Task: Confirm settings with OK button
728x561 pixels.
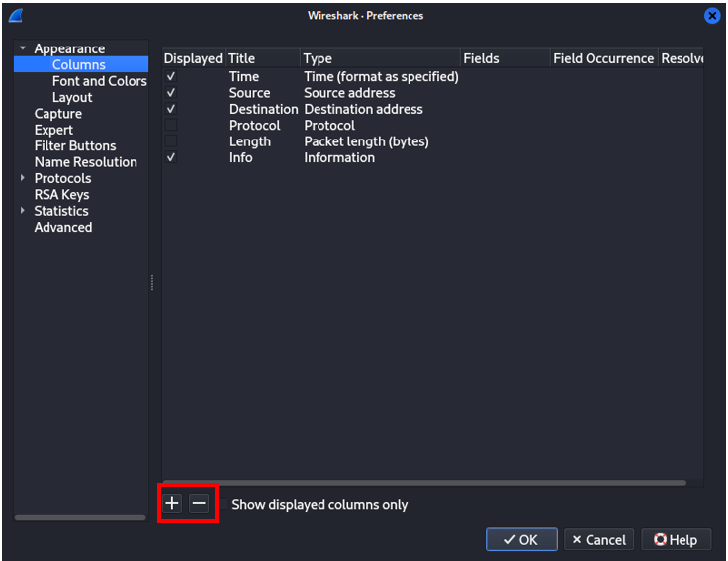Action: [x=521, y=539]
